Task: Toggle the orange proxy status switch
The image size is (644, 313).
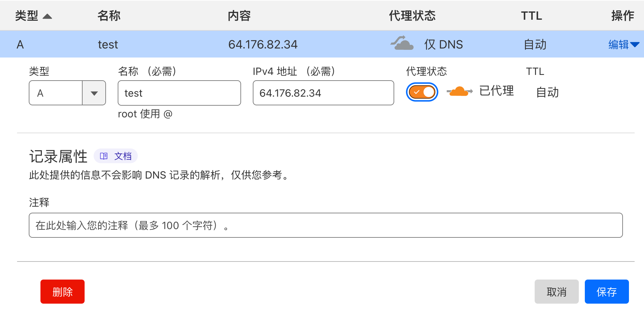Action: pyautogui.click(x=422, y=92)
